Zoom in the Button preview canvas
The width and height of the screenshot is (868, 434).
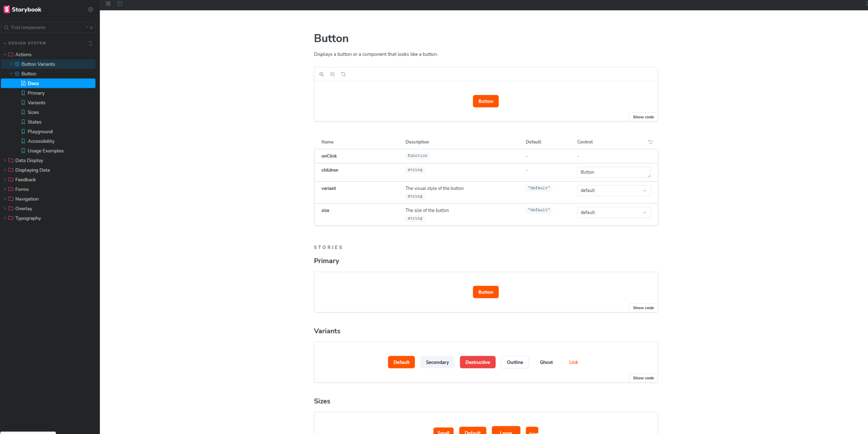(x=322, y=74)
